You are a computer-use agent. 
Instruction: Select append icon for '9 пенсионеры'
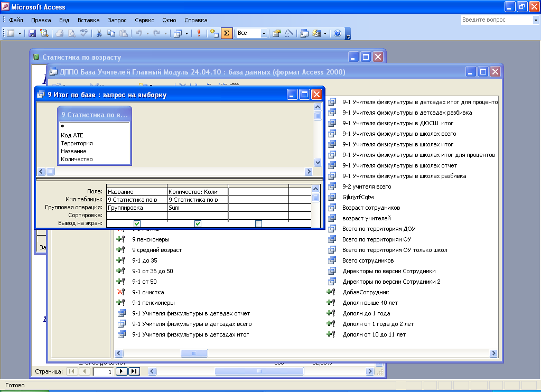[x=121, y=239]
